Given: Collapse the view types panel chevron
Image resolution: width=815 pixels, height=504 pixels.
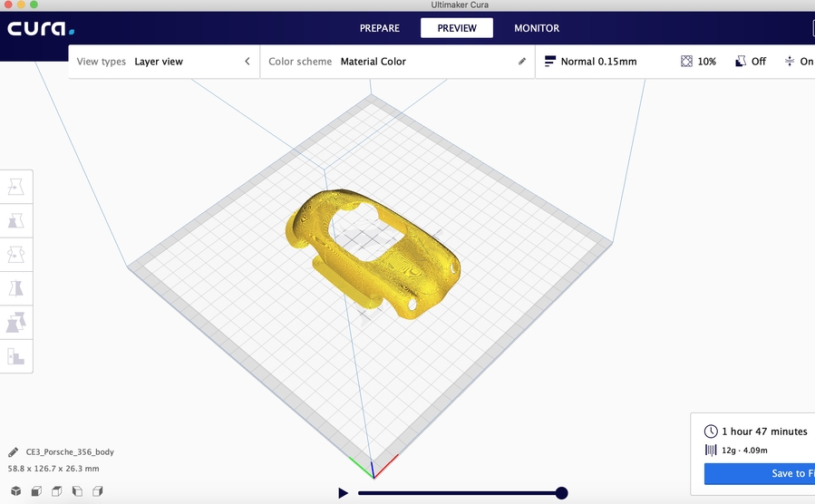Looking at the screenshot, I should (x=247, y=62).
